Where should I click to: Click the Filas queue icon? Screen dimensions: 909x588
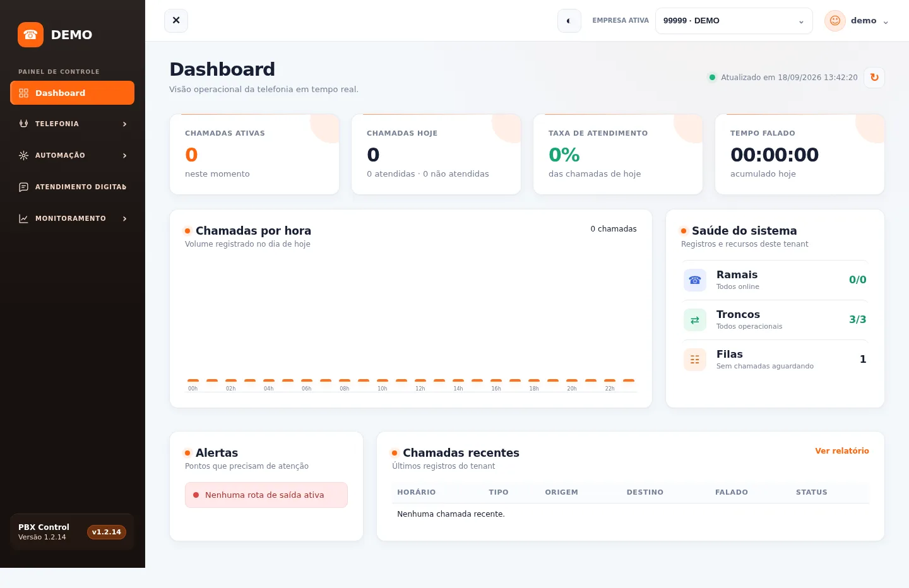(x=695, y=360)
